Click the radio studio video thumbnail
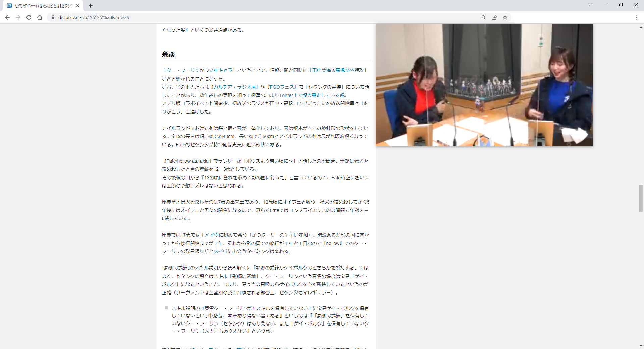Image resolution: width=644 pixels, height=349 pixels. coord(484,85)
